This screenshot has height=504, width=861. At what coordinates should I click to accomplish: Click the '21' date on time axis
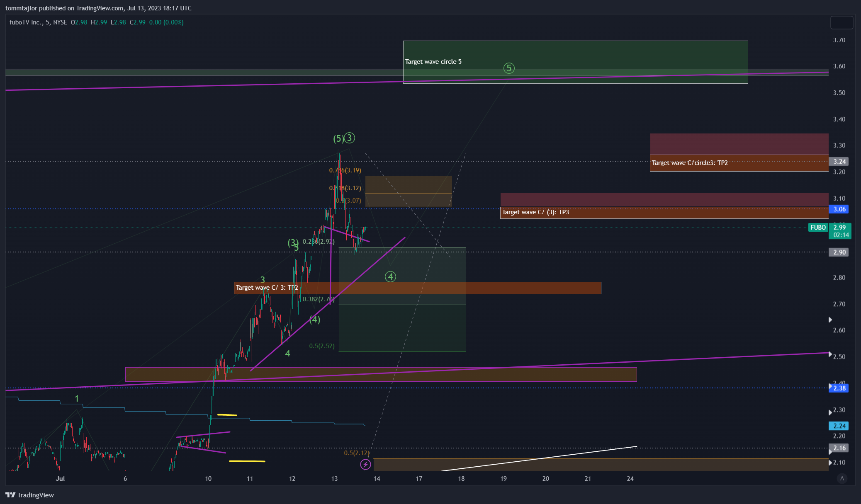coord(588,479)
